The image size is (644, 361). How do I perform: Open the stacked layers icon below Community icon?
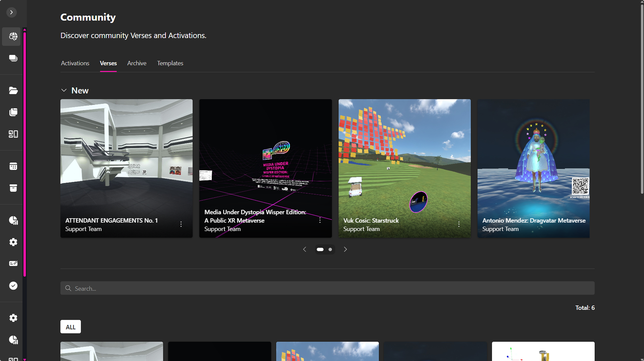(x=13, y=58)
